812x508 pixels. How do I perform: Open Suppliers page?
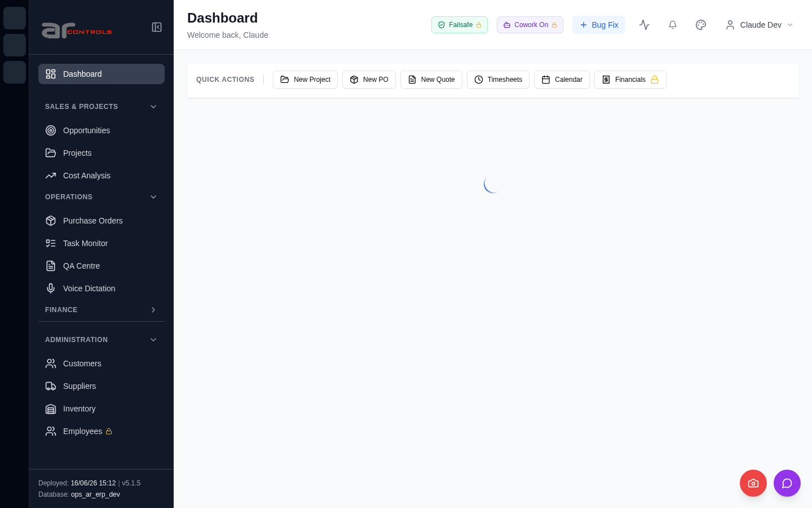101,386
